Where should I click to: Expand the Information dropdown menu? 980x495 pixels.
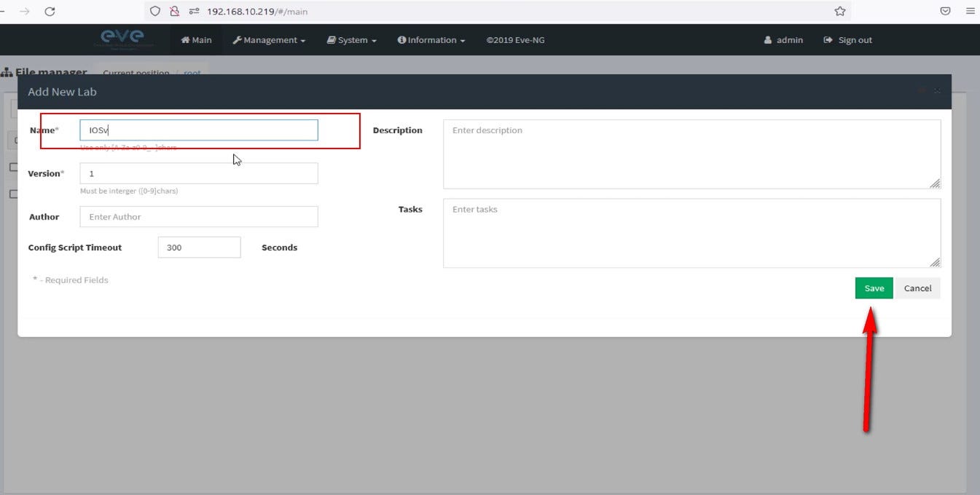pyautogui.click(x=431, y=40)
